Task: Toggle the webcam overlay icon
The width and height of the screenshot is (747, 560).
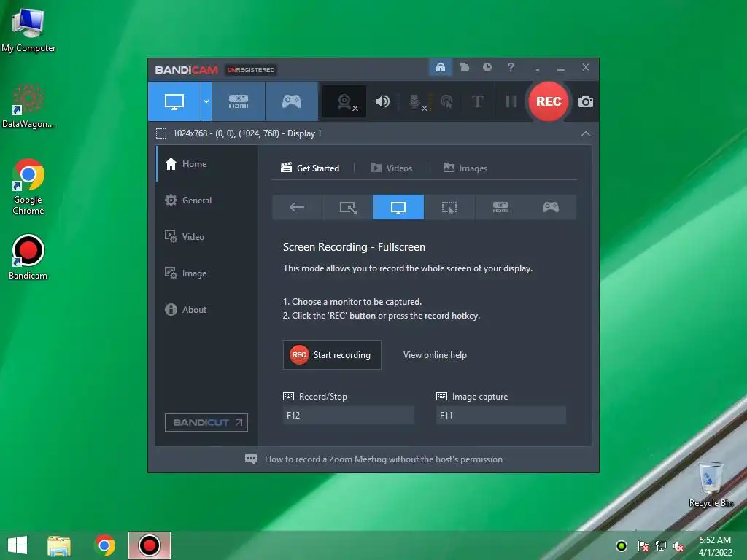Action: click(x=344, y=101)
